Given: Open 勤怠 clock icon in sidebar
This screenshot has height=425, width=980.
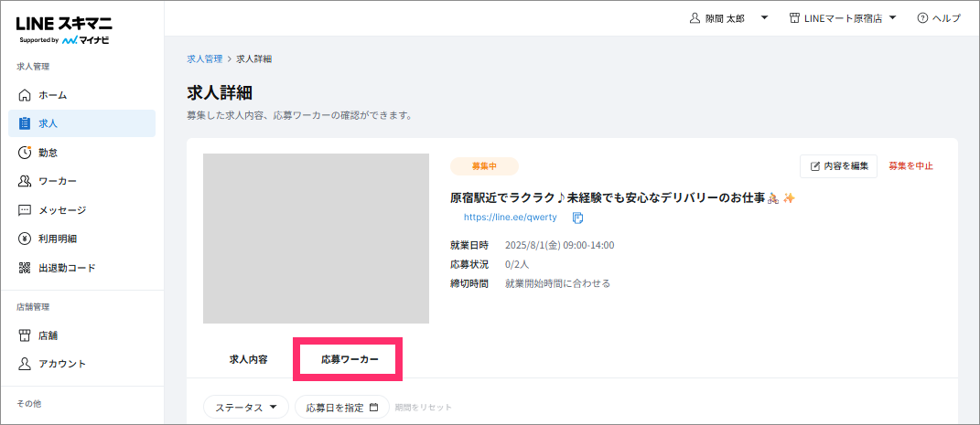Looking at the screenshot, I should pos(25,153).
